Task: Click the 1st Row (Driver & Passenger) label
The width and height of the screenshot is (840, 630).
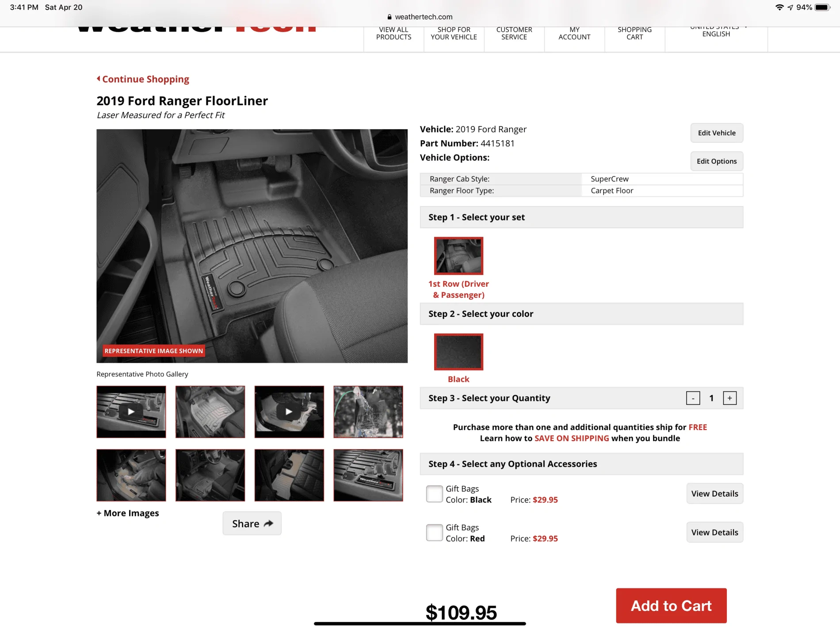Action: tap(458, 289)
